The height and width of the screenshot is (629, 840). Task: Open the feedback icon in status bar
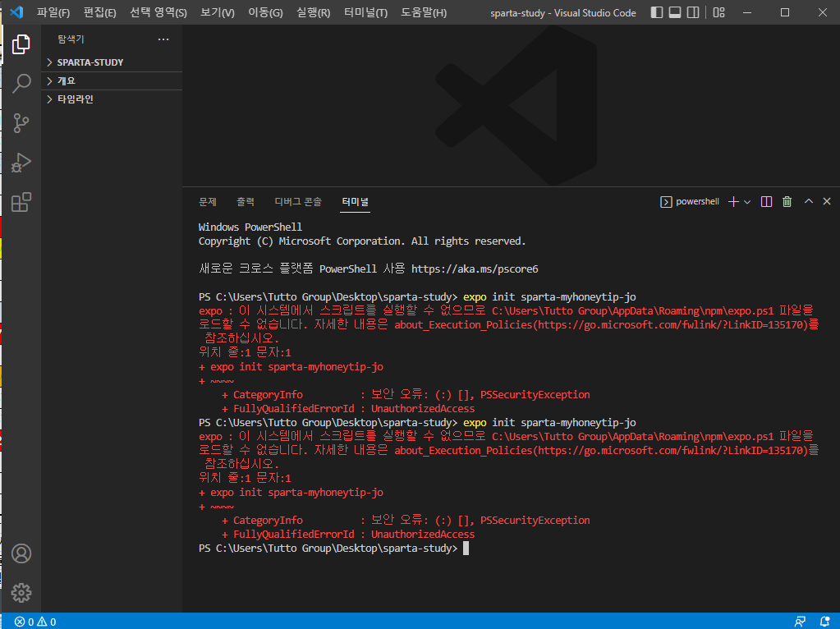[800, 622]
